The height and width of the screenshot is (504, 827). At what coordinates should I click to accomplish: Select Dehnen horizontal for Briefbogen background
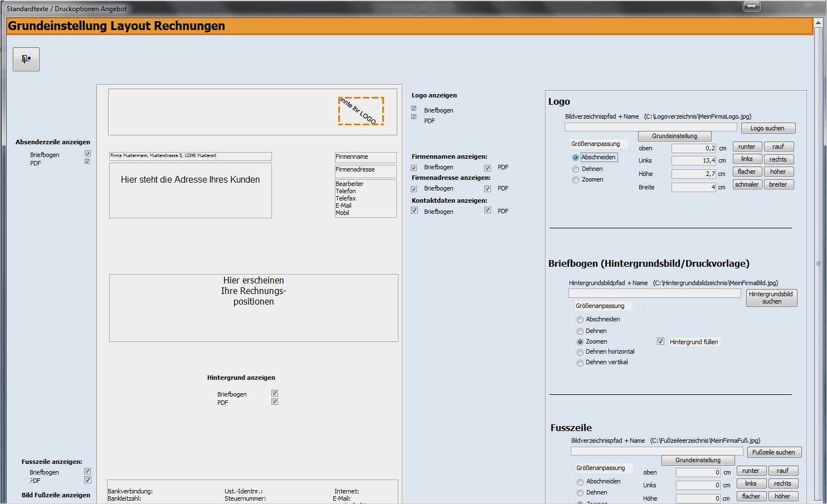[580, 352]
